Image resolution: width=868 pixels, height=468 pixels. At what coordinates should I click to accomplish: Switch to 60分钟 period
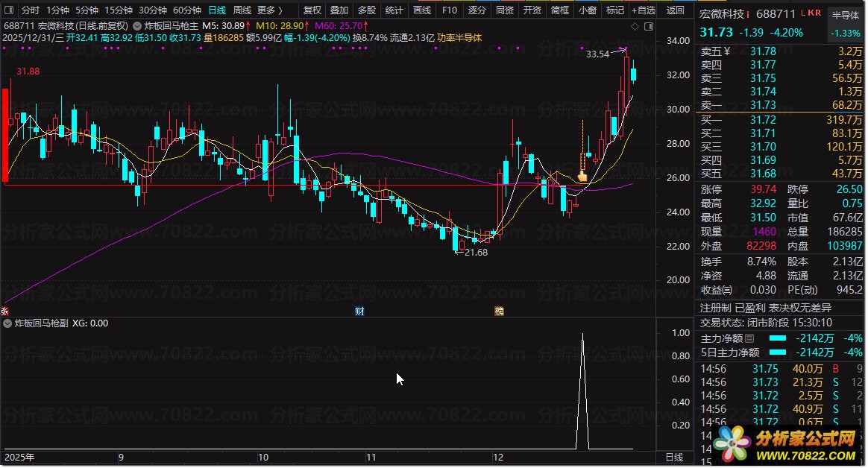pos(187,10)
